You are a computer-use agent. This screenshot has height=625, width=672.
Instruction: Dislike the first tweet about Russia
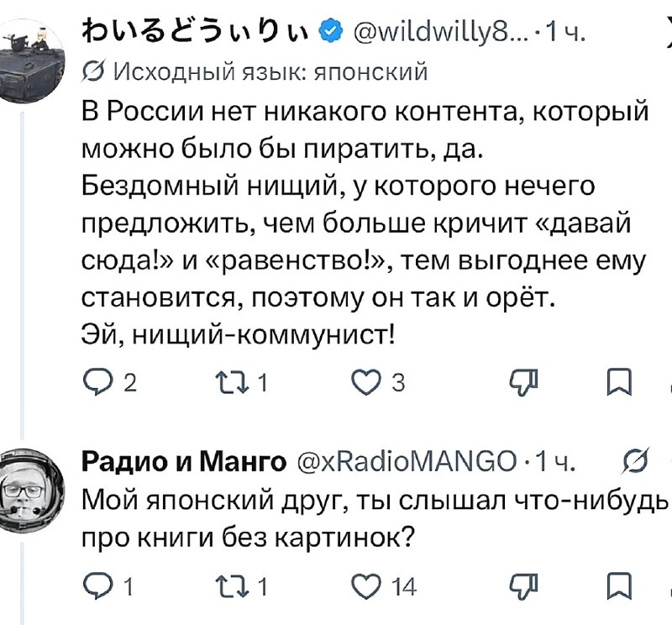coord(523,382)
